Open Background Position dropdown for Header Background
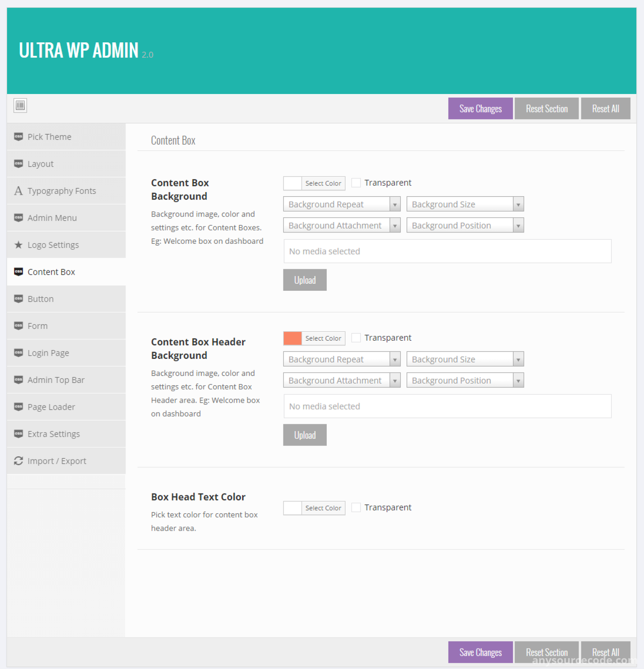 tap(465, 380)
